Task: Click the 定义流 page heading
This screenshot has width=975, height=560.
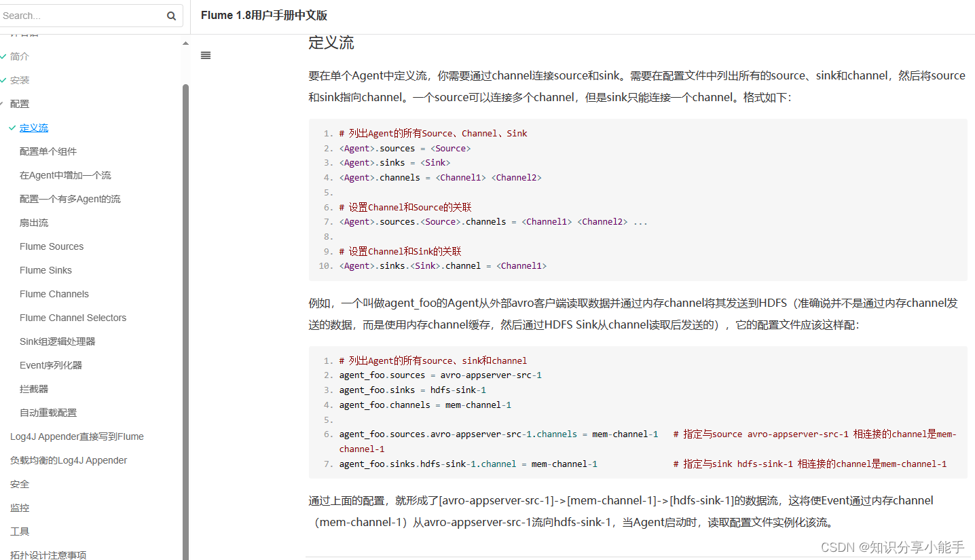Action: pos(331,43)
